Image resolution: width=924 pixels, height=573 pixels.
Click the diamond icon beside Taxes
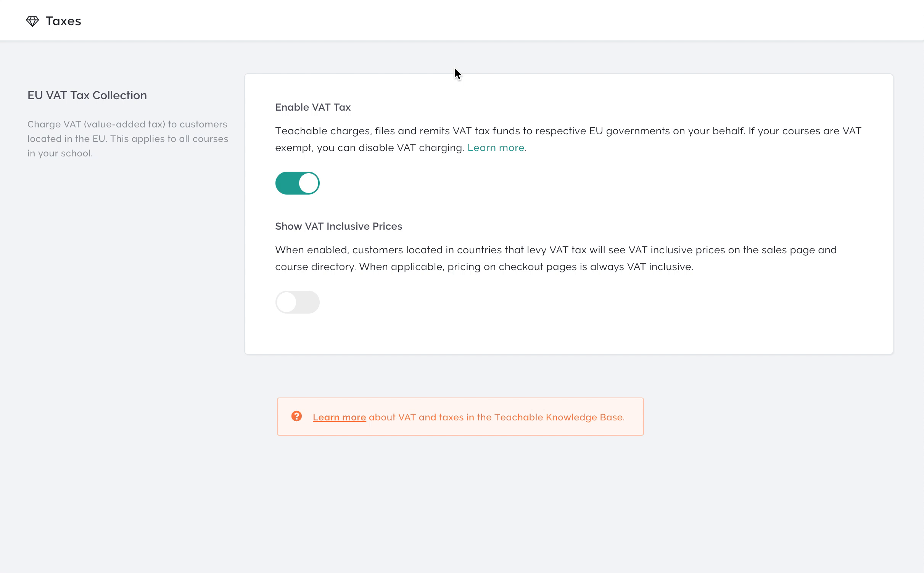coord(32,21)
